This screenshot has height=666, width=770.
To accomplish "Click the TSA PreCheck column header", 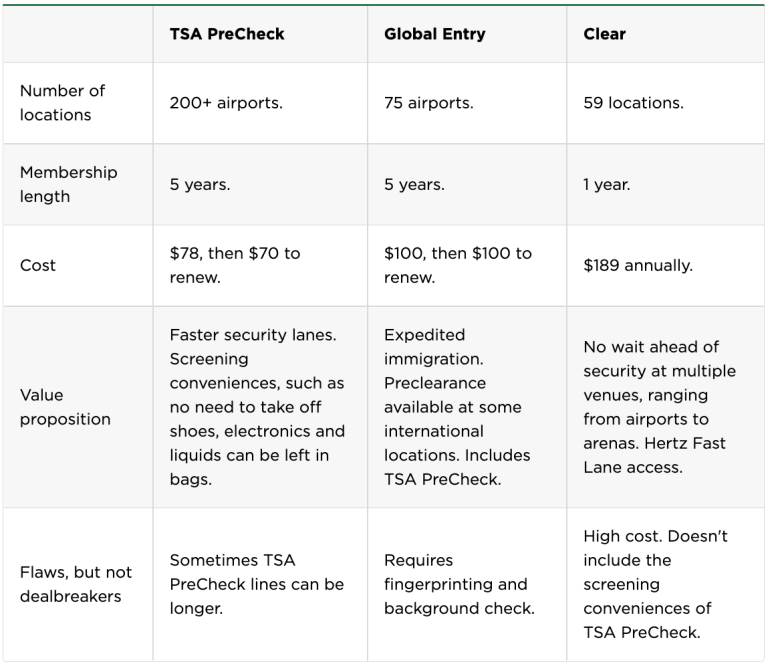I will coord(227,34).
